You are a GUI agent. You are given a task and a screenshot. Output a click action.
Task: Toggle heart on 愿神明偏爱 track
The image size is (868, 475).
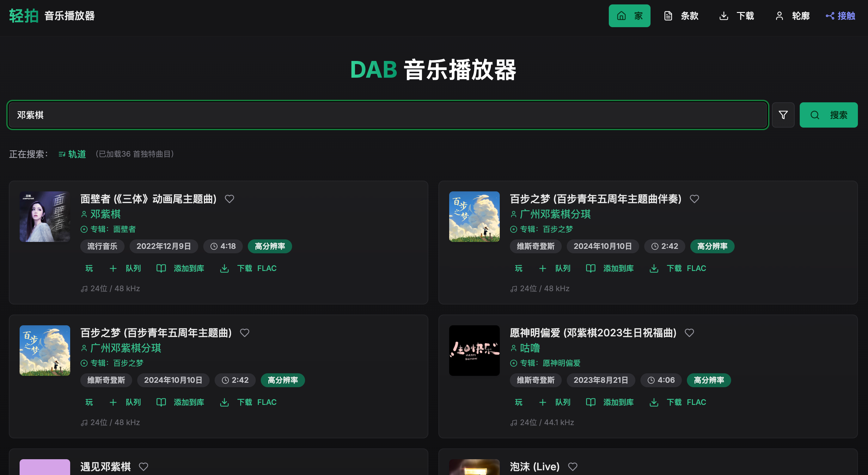tap(689, 333)
